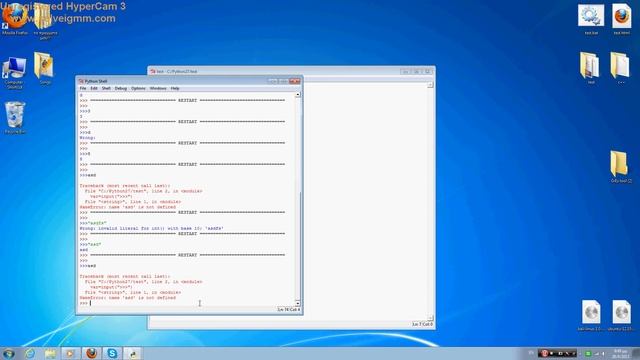640x360 pixels.
Task: Select the c++ folder on the desktop
Action: (620, 68)
